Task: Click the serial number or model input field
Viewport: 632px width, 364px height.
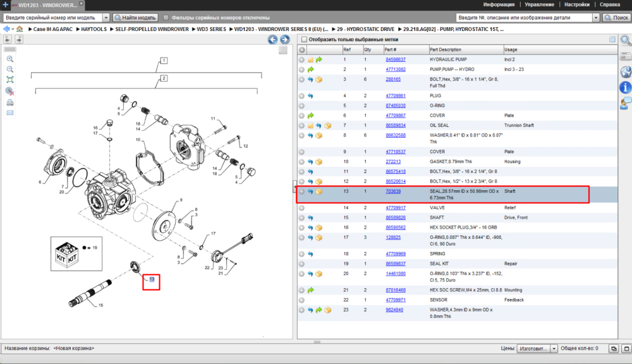Action: pyautogui.click(x=53, y=18)
